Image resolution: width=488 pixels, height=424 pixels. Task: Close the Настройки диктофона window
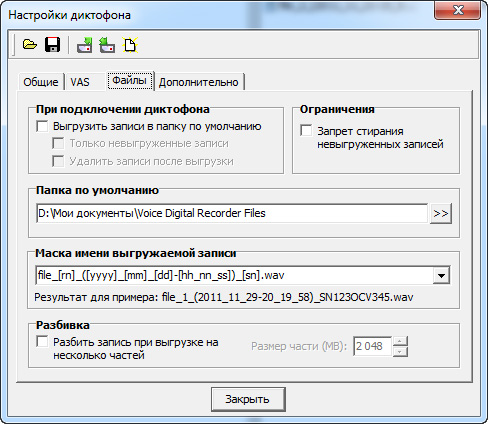(x=458, y=10)
